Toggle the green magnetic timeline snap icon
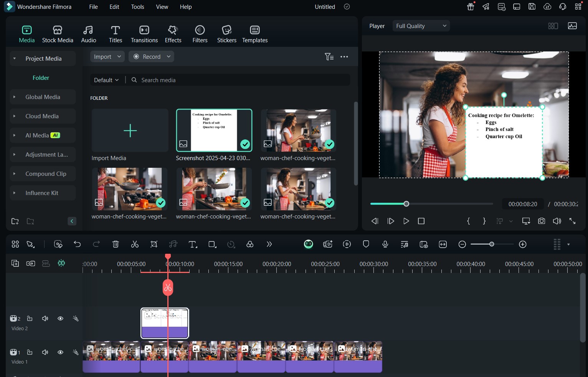This screenshot has height=377, width=588. [x=61, y=263]
